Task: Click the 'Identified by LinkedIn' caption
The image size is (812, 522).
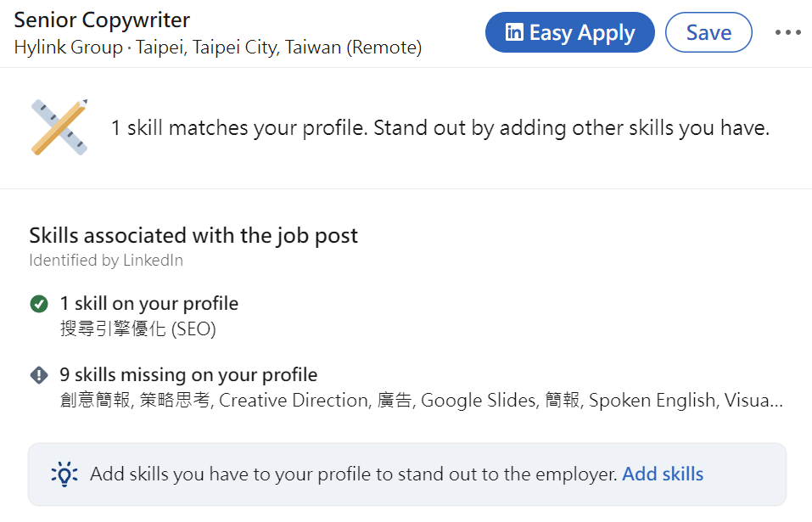Action: [x=106, y=260]
